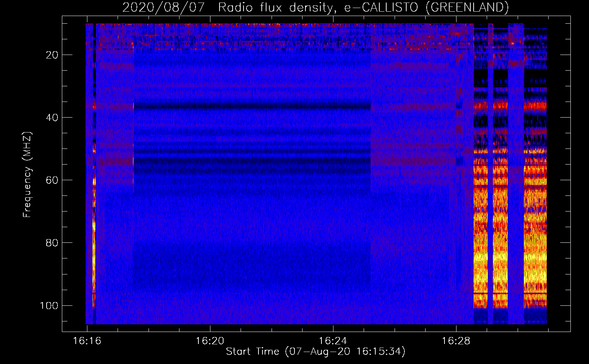This screenshot has width=589, height=364.
Task: Click the 16:24 time tick label
Action: coord(333,341)
